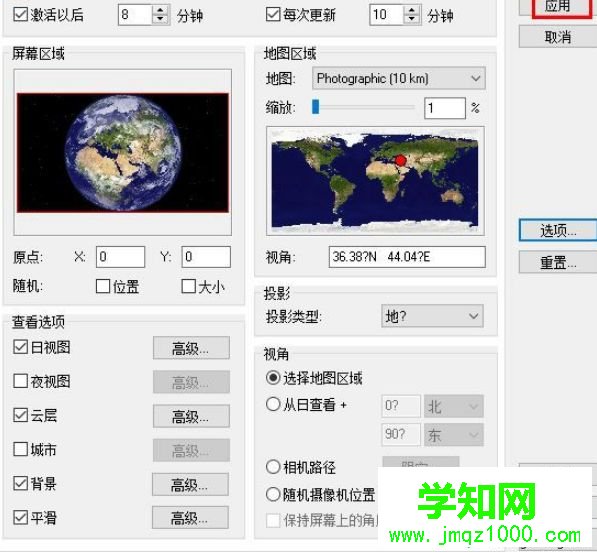Click the 视角 coordinates field
The width and height of the screenshot is (597, 552).
point(407,257)
